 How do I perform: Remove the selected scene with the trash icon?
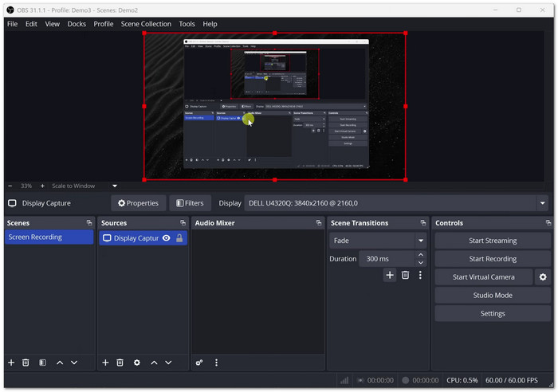(26, 363)
